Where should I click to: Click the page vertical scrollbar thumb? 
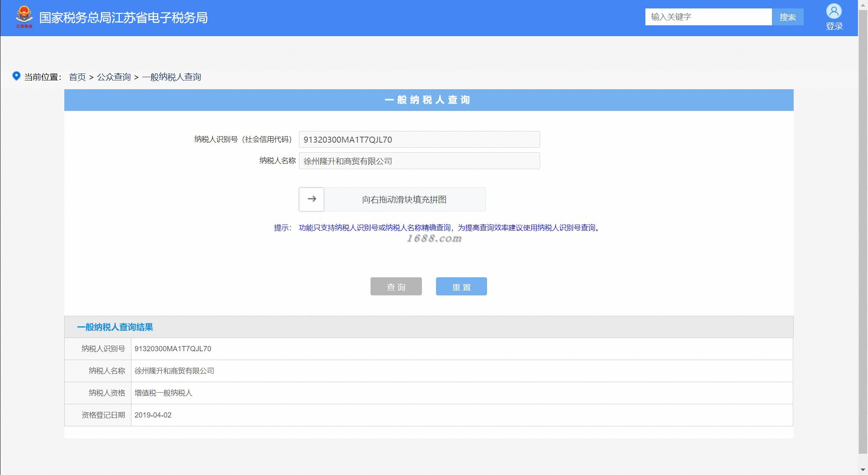(x=863, y=232)
